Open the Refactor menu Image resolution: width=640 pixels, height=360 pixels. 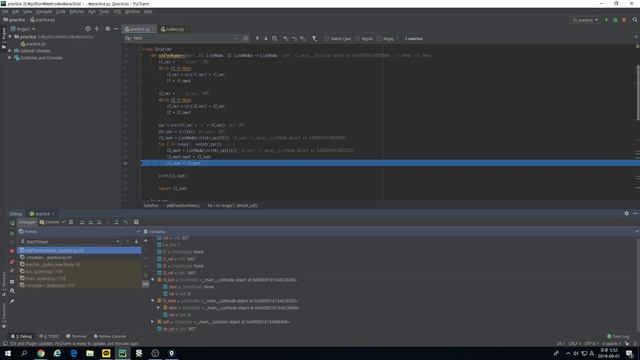pyautogui.click(x=77, y=12)
